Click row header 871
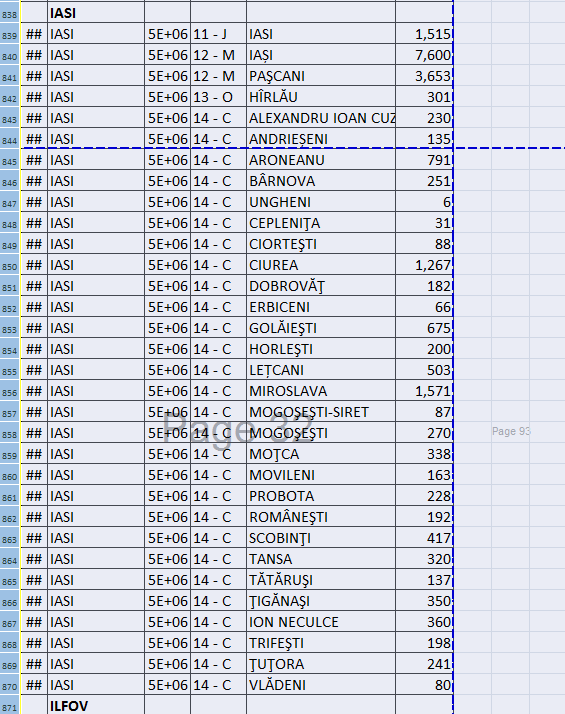The image size is (565, 714). [10, 706]
